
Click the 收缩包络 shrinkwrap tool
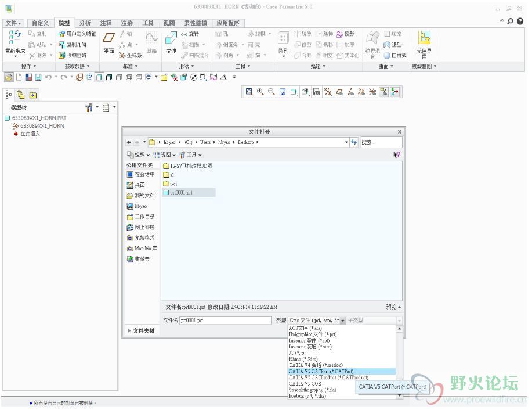click(x=73, y=55)
